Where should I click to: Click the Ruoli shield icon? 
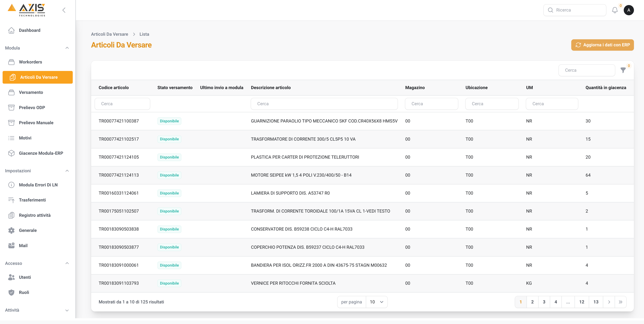tap(11, 292)
